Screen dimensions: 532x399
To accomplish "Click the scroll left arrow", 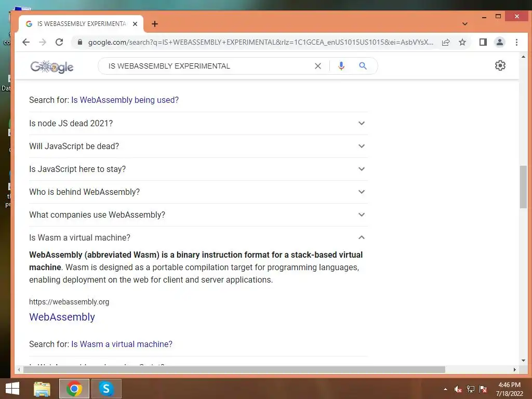I will [x=19, y=369].
